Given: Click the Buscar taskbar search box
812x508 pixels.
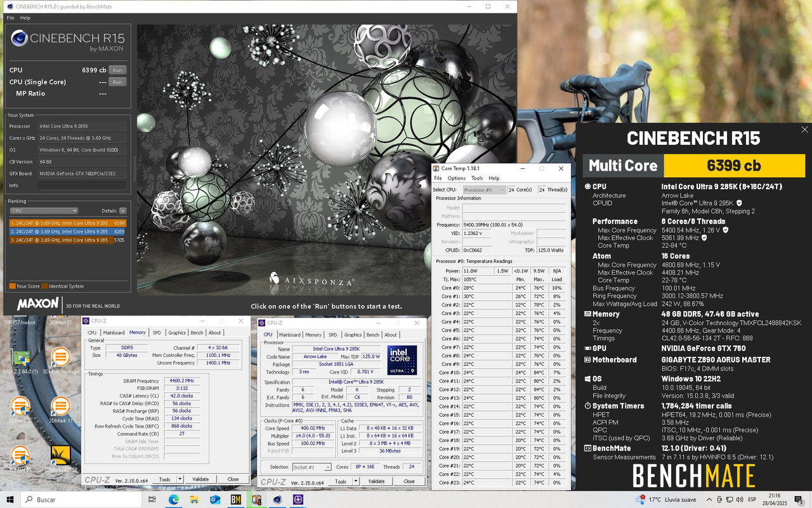Looking at the screenshot, I should click(x=82, y=500).
